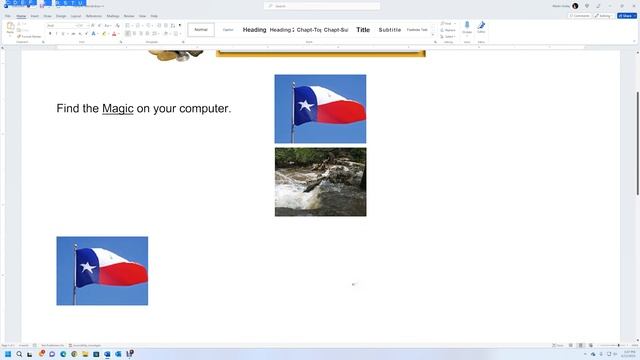Switch to the Insert tab
640x360 pixels.
point(35,16)
